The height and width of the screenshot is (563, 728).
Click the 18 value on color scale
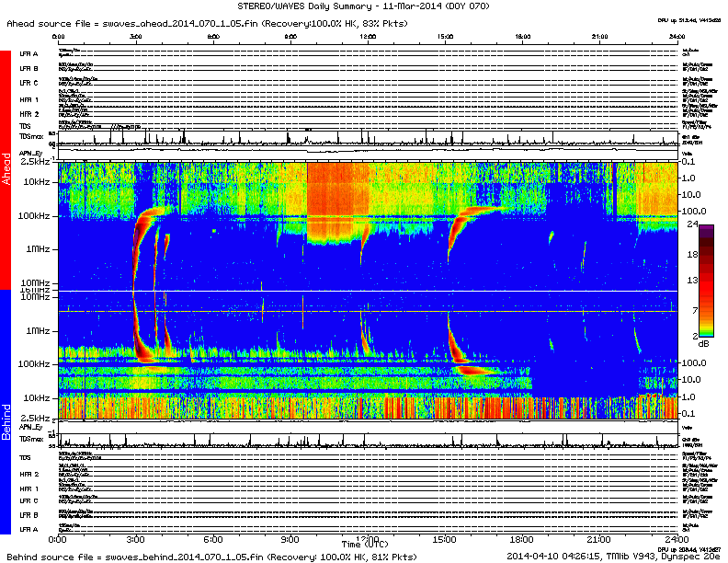click(692, 255)
